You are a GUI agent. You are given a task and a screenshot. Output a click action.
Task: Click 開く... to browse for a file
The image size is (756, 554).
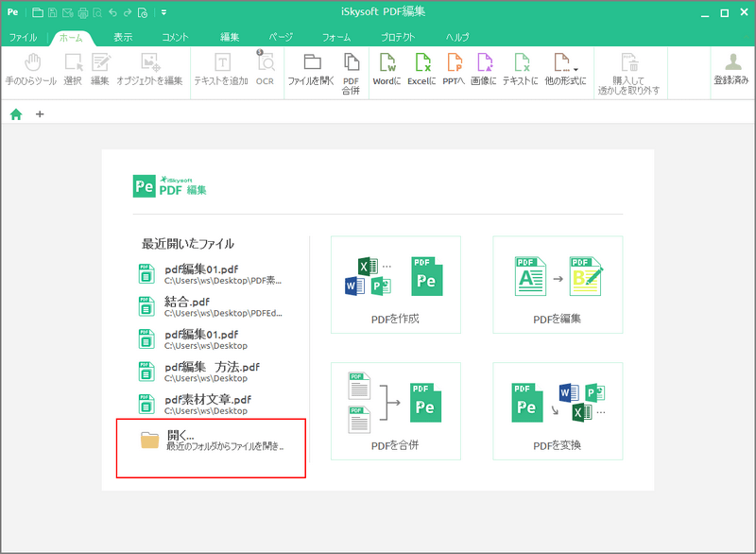[211, 441]
